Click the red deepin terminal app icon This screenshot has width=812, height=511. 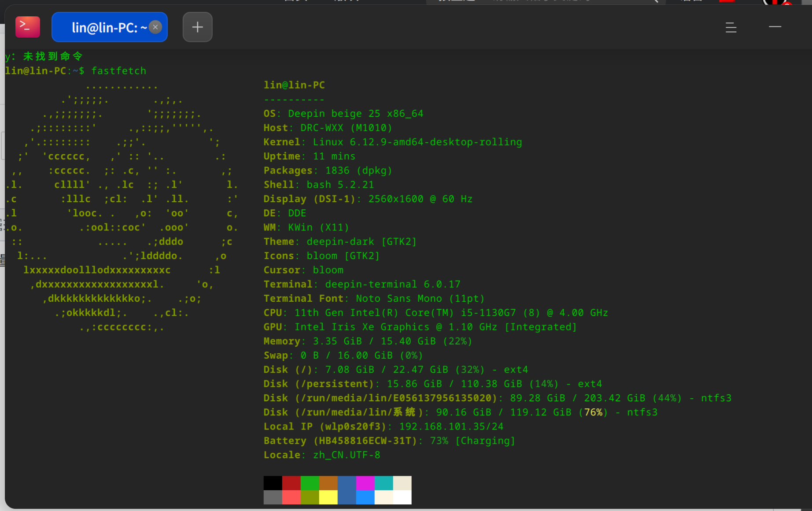[x=28, y=27]
